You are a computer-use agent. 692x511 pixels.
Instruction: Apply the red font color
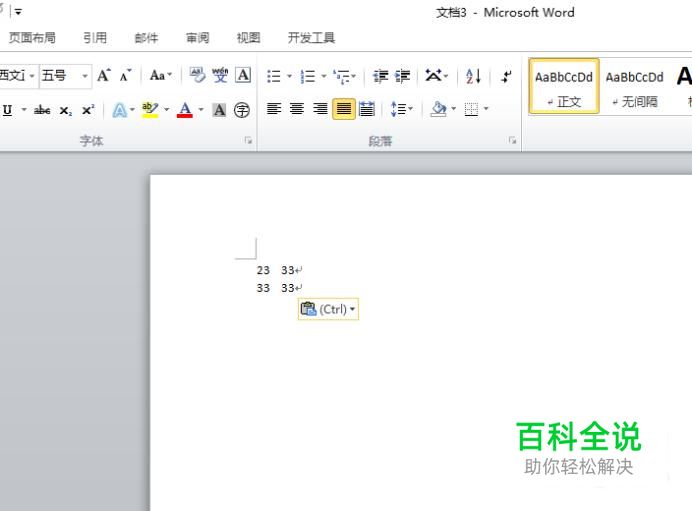pos(185,110)
